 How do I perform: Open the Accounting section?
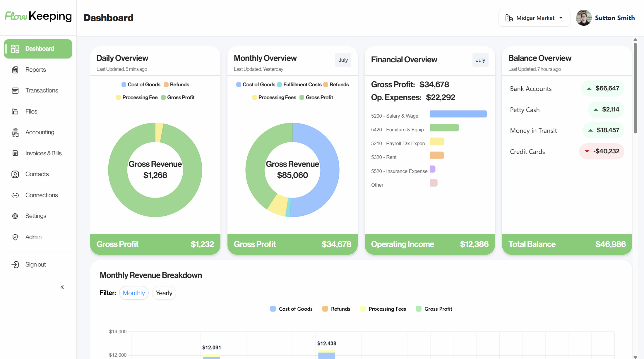tap(38, 133)
